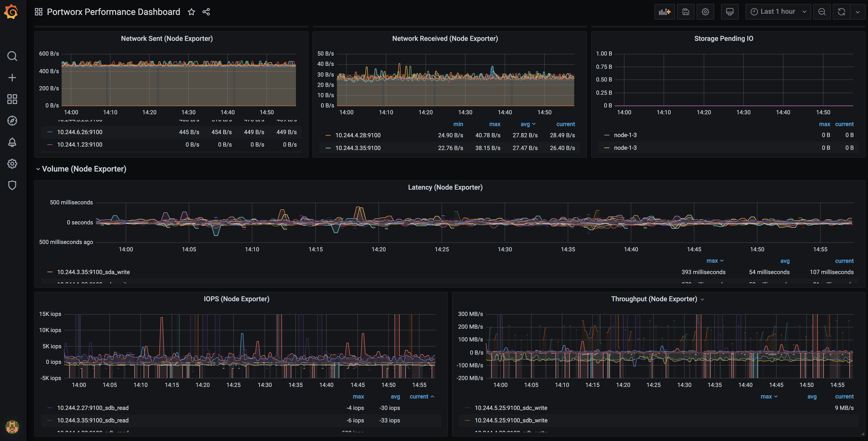Refresh the dashboard icon
Viewport: 868px width, 441px height.
pyautogui.click(x=841, y=12)
